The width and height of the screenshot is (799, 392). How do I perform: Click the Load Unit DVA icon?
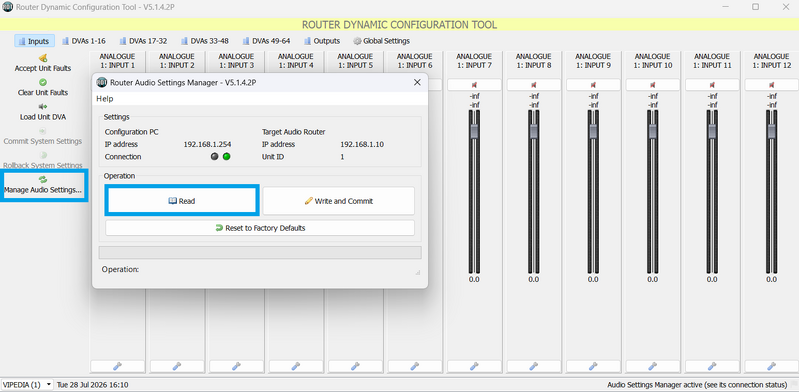click(43, 107)
